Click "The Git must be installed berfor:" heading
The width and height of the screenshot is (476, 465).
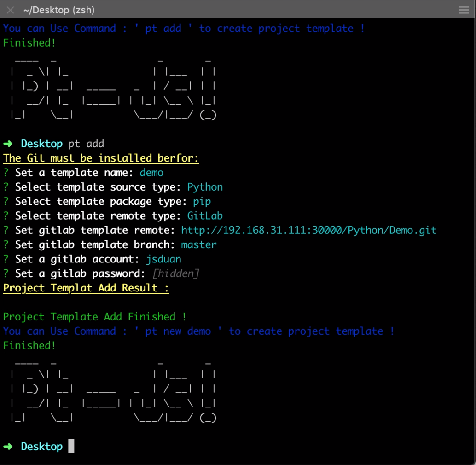coord(101,158)
